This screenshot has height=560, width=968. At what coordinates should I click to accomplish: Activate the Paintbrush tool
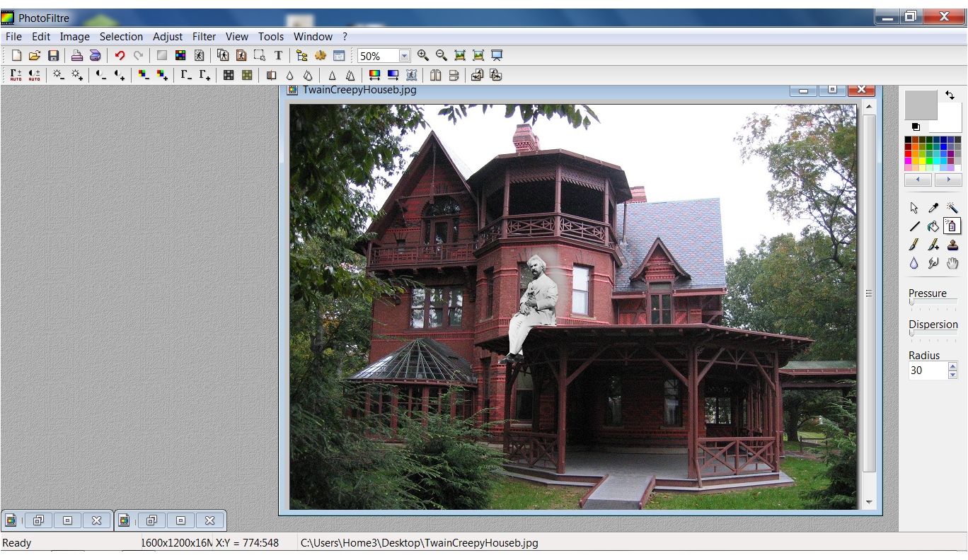tap(914, 245)
